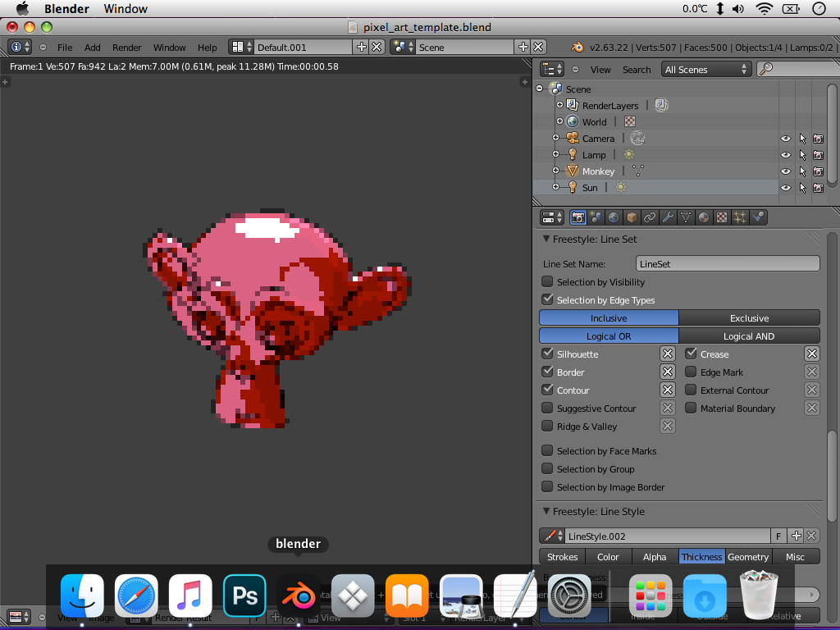Add a new screen layout with plus
Image resolution: width=840 pixels, height=630 pixels.
[362, 47]
